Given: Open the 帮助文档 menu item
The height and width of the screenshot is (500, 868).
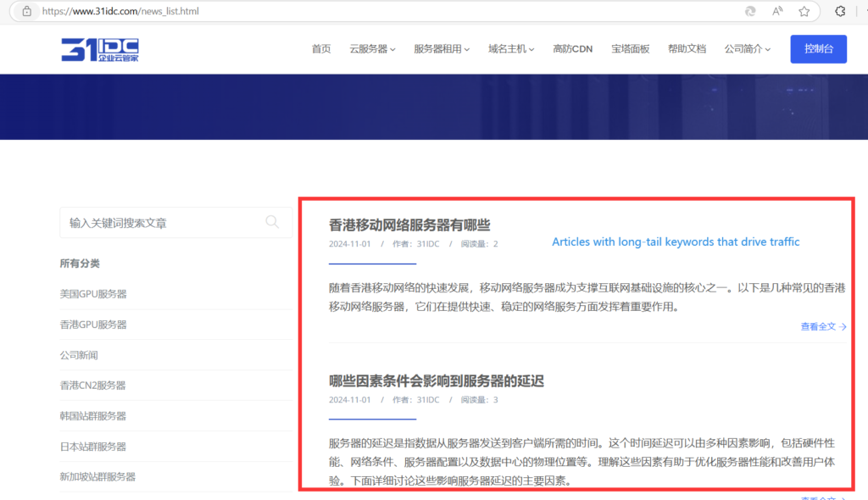Looking at the screenshot, I should tap(687, 48).
